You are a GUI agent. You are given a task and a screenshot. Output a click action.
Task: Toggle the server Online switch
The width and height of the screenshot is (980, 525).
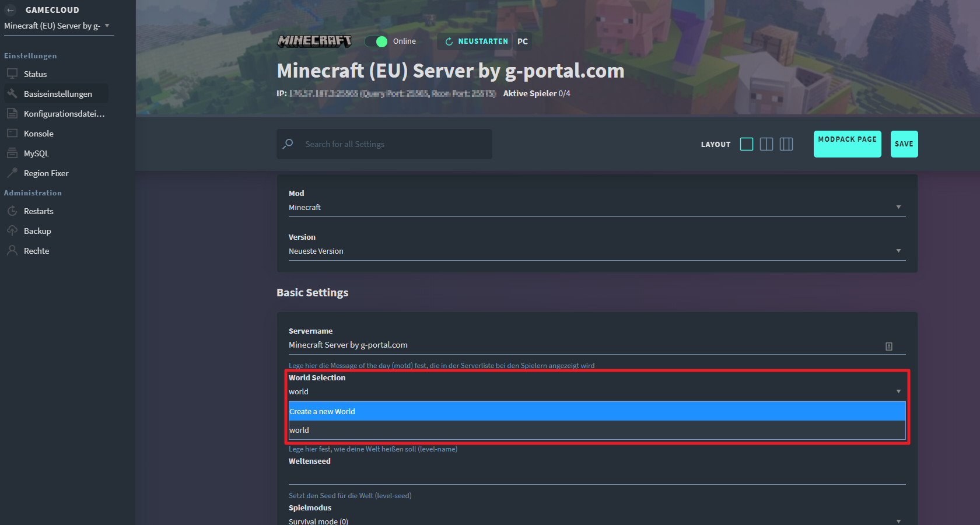coord(377,41)
